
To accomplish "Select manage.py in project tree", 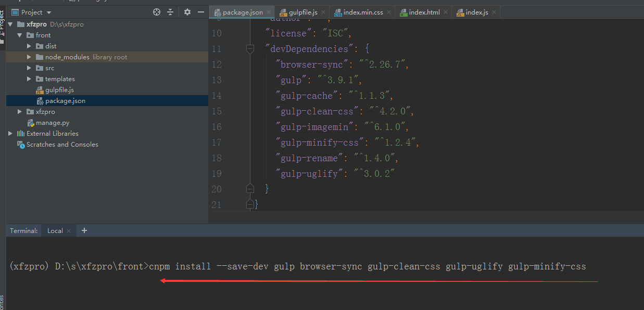I will pyautogui.click(x=53, y=123).
